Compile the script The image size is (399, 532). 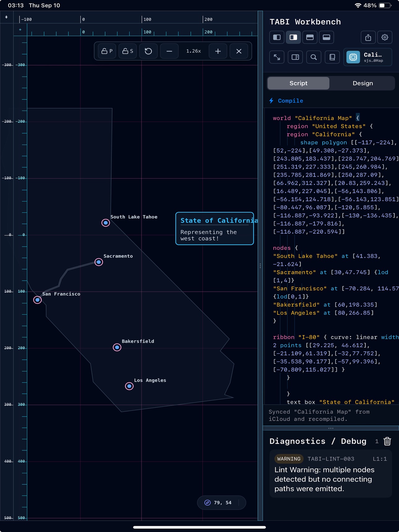[286, 101]
